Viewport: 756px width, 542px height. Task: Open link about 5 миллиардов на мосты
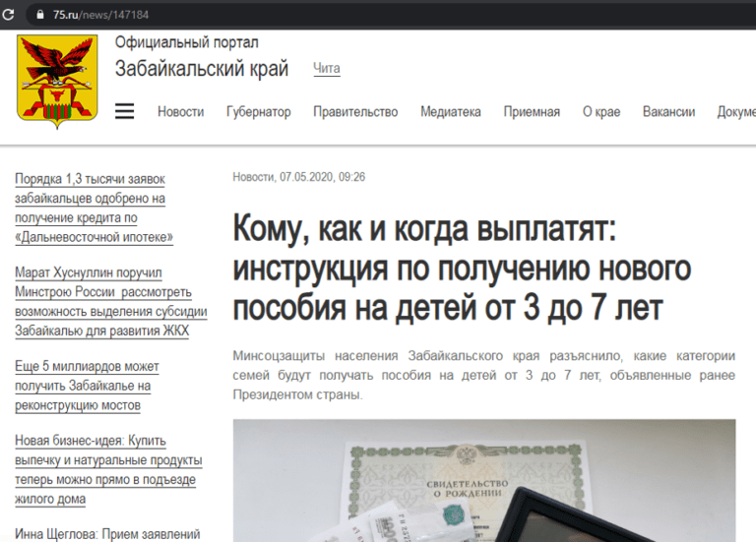(87, 386)
